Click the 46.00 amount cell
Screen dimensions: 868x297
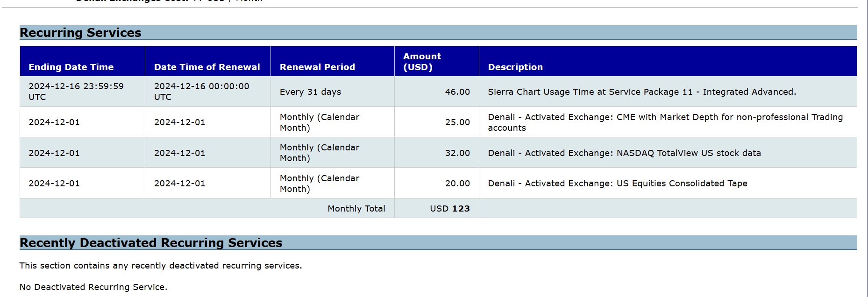pos(457,92)
